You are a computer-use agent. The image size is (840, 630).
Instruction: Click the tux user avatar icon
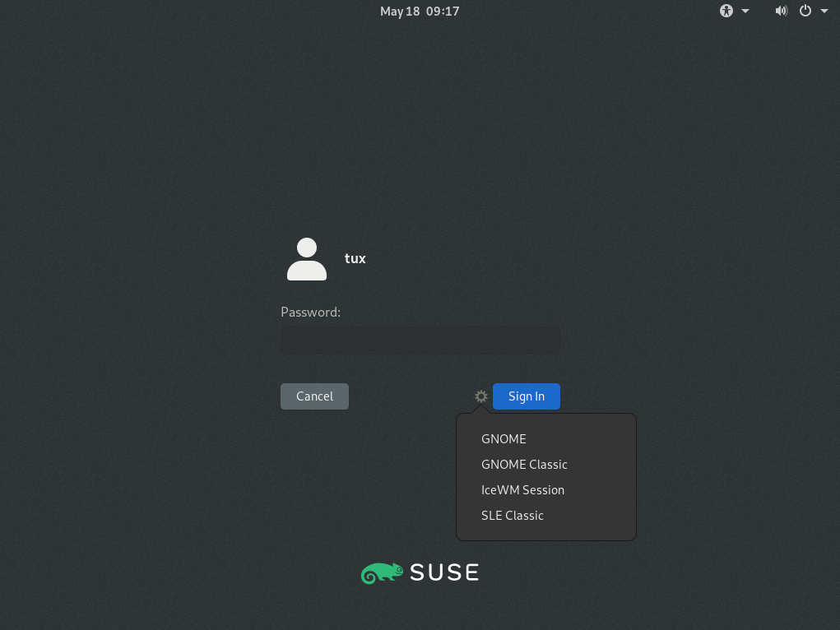pos(307,259)
